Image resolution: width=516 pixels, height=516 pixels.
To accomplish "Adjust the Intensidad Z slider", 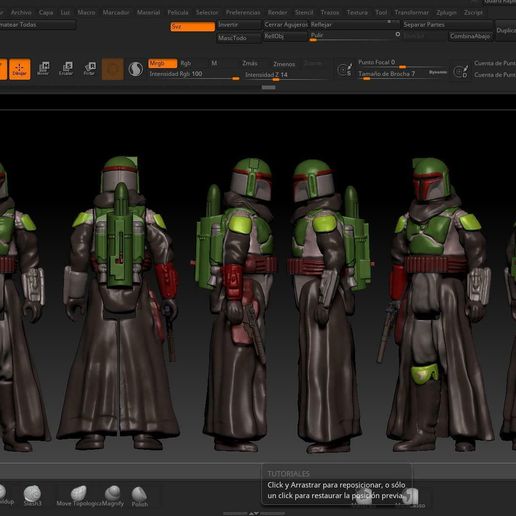I will (286, 76).
